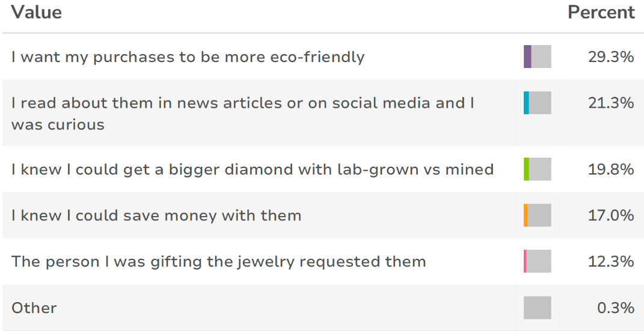Image resolution: width=644 pixels, height=331 pixels.
Task: Select the Other response row
Action: [34, 308]
